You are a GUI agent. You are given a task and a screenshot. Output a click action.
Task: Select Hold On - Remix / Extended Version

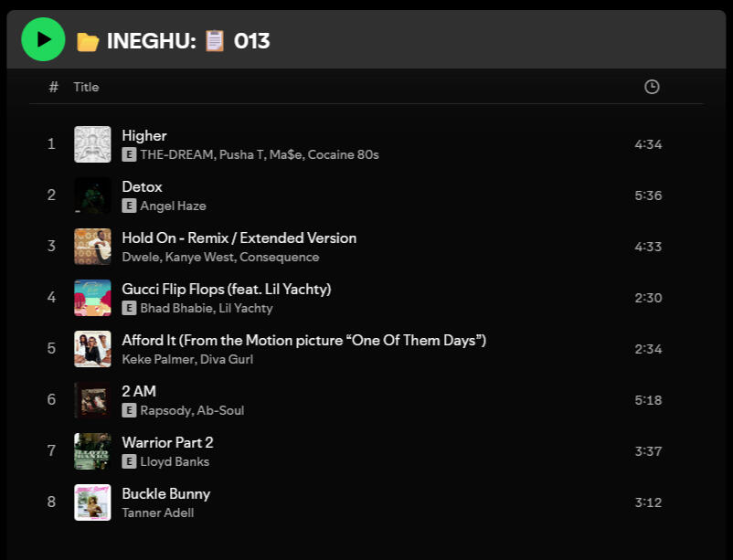239,238
